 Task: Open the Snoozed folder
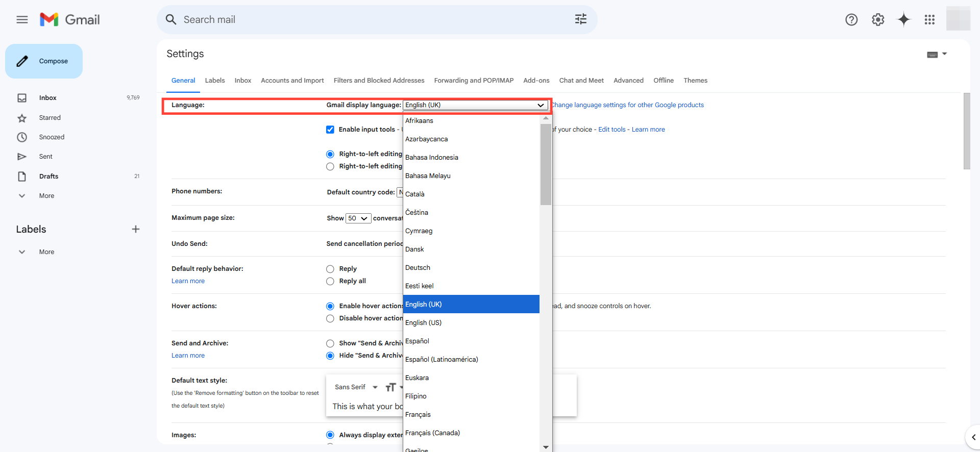(x=52, y=137)
